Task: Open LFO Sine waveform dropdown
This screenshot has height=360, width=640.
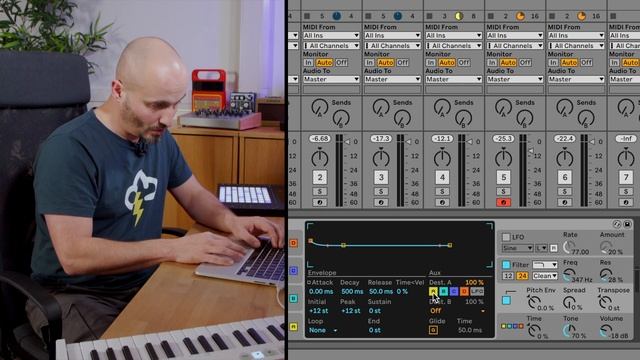Action: click(517, 248)
